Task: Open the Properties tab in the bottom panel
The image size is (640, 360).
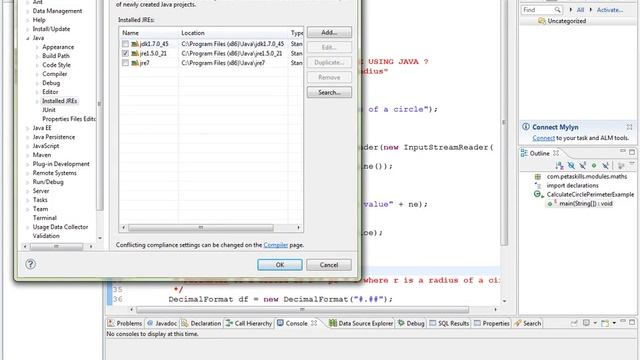Action: coord(491,323)
